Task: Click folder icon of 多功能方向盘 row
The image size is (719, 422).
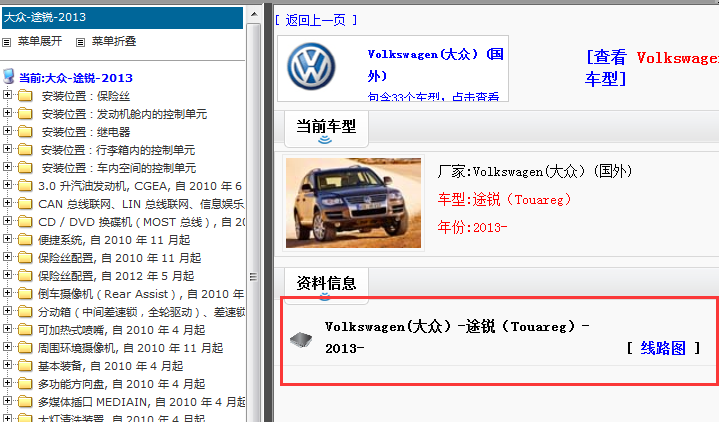Action: click(25, 384)
